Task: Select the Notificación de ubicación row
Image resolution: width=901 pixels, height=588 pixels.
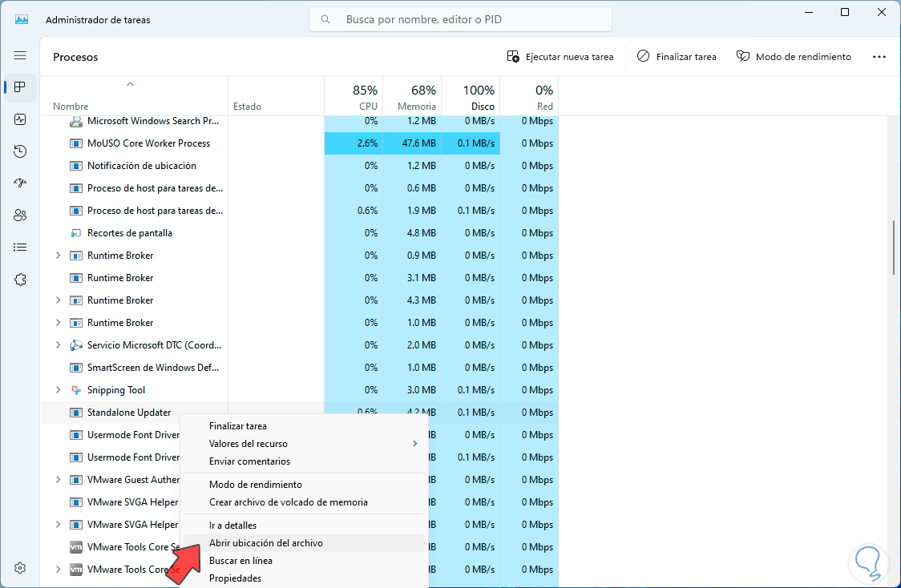Action: point(299,166)
